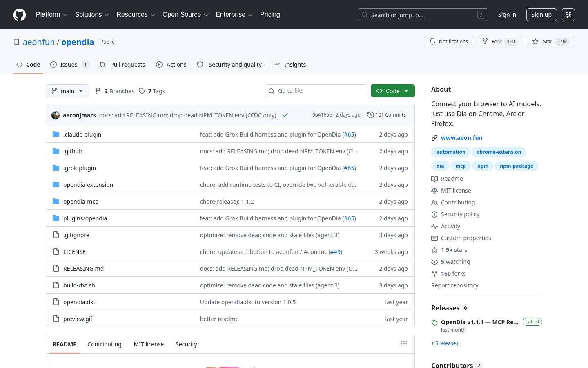This screenshot has height=368, width=588.
Task: Open + 5 releases link
Action: click(445, 343)
